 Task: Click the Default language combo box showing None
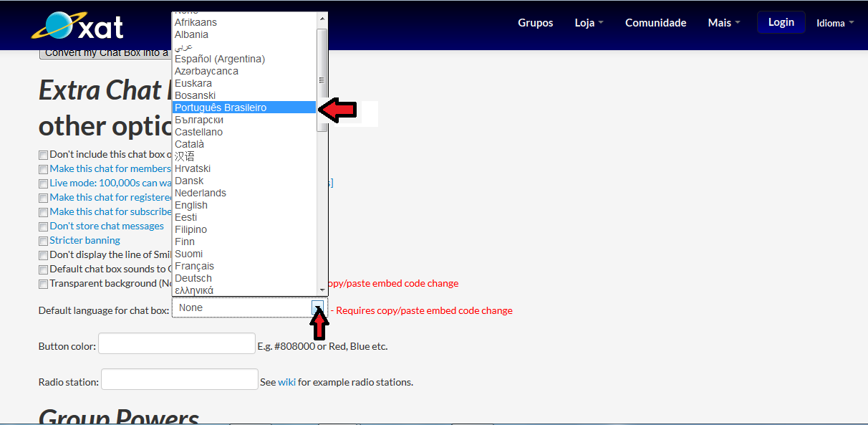(249, 307)
